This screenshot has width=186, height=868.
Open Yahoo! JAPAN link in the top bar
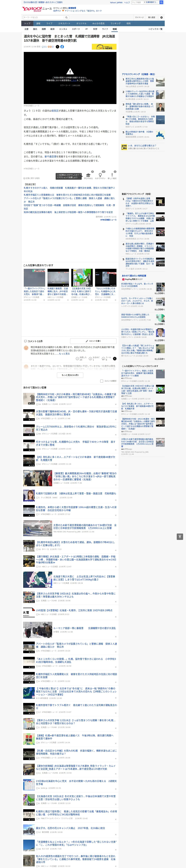pyautogui.click(x=116, y=2)
